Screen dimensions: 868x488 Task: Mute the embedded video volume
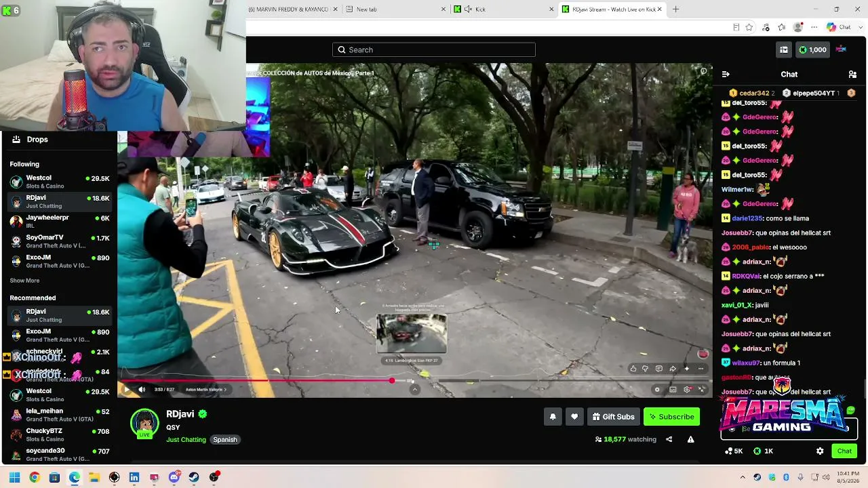coord(142,389)
